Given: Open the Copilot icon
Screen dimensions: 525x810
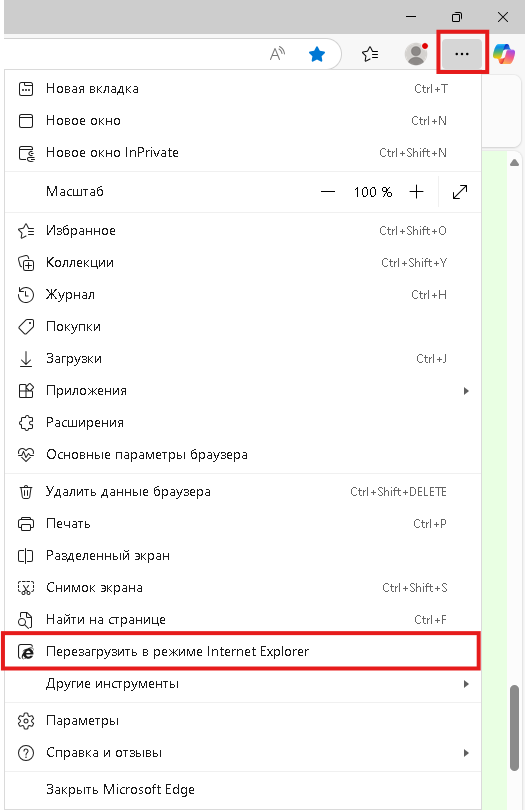Looking at the screenshot, I should click(504, 54).
